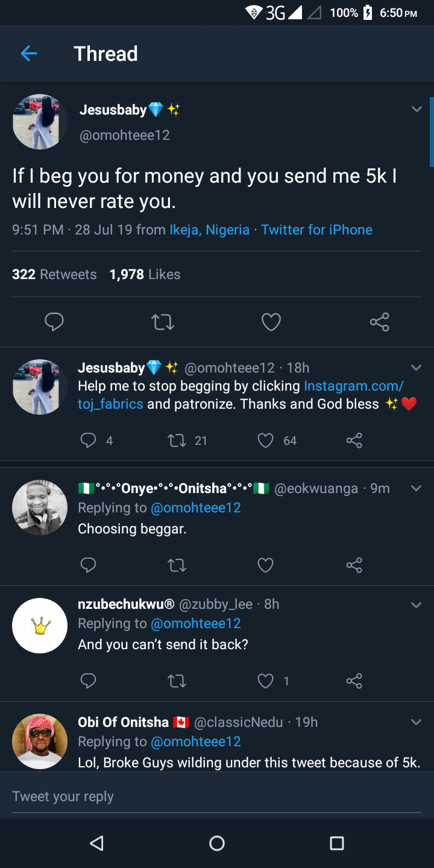Retweet nzubechukwu's reply
This screenshot has width=434, height=868.
click(177, 681)
